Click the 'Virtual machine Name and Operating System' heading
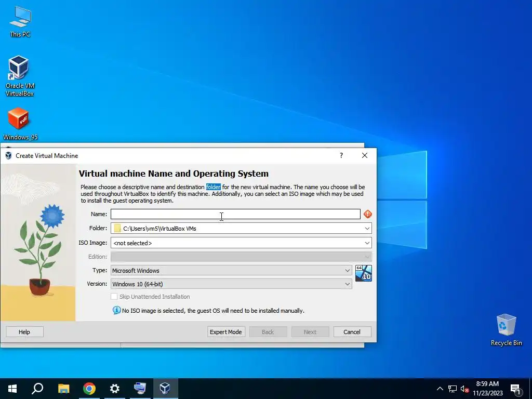 click(x=174, y=174)
